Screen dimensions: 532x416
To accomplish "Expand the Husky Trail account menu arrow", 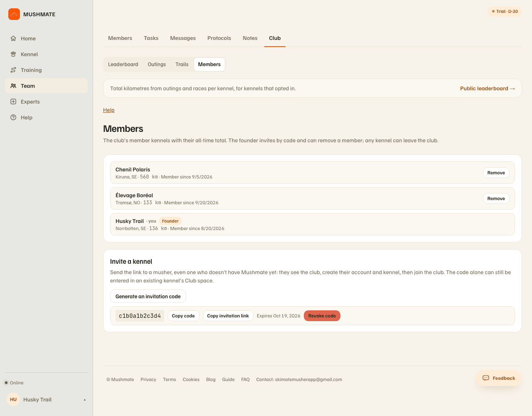I will coord(85,400).
